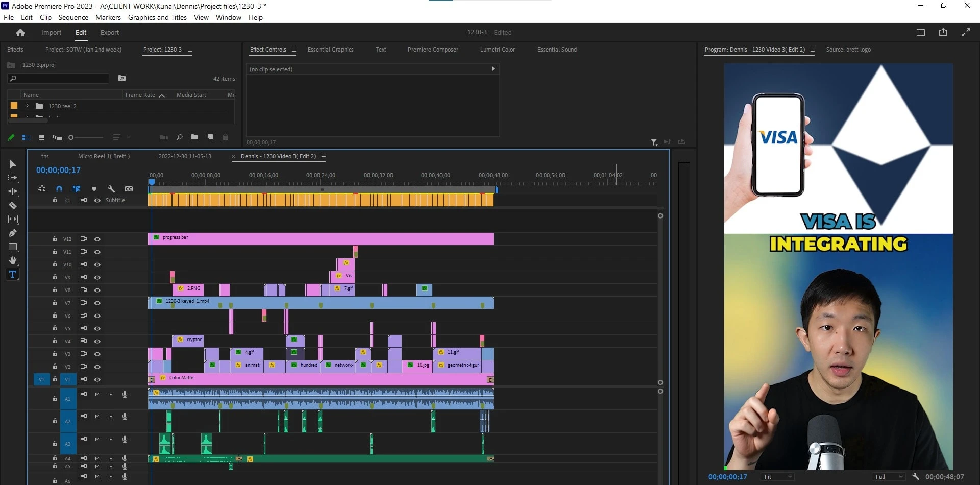Open timeline sequence panel menu
Viewport: 980px width, 485px height.
(x=324, y=156)
